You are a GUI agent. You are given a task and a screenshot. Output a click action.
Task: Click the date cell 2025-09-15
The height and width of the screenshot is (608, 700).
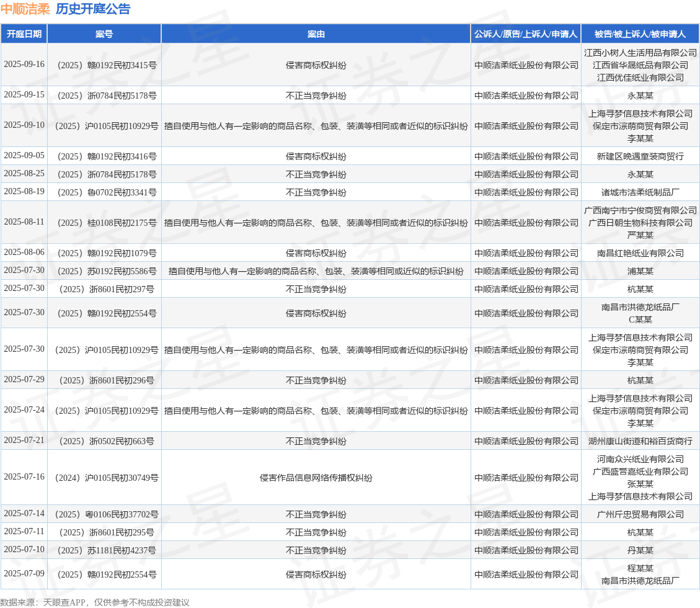(24, 95)
